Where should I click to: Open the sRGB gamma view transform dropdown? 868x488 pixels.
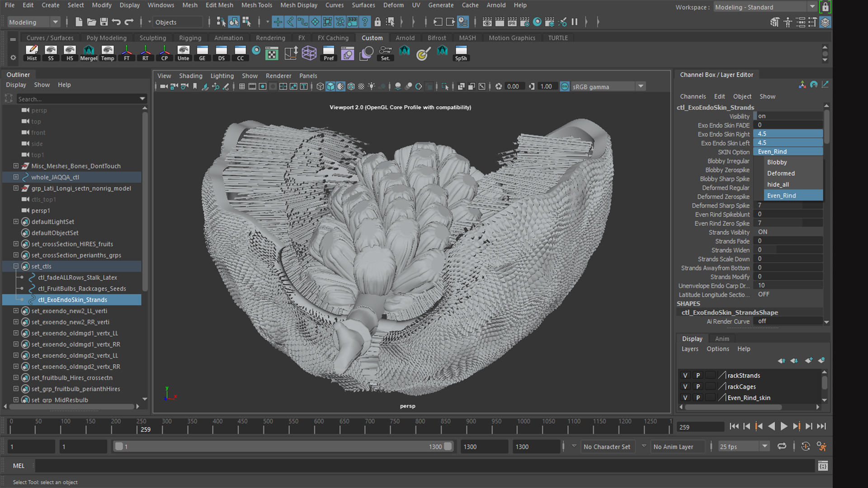point(641,86)
